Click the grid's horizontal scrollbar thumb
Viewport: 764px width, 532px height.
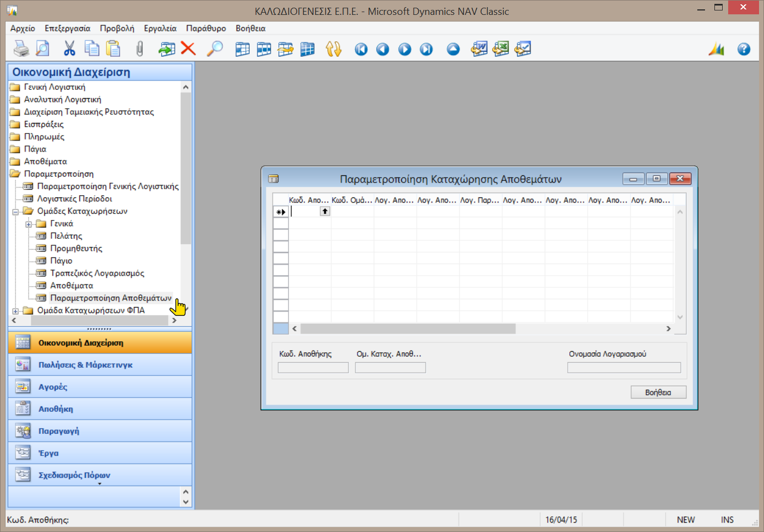click(x=408, y=329)
